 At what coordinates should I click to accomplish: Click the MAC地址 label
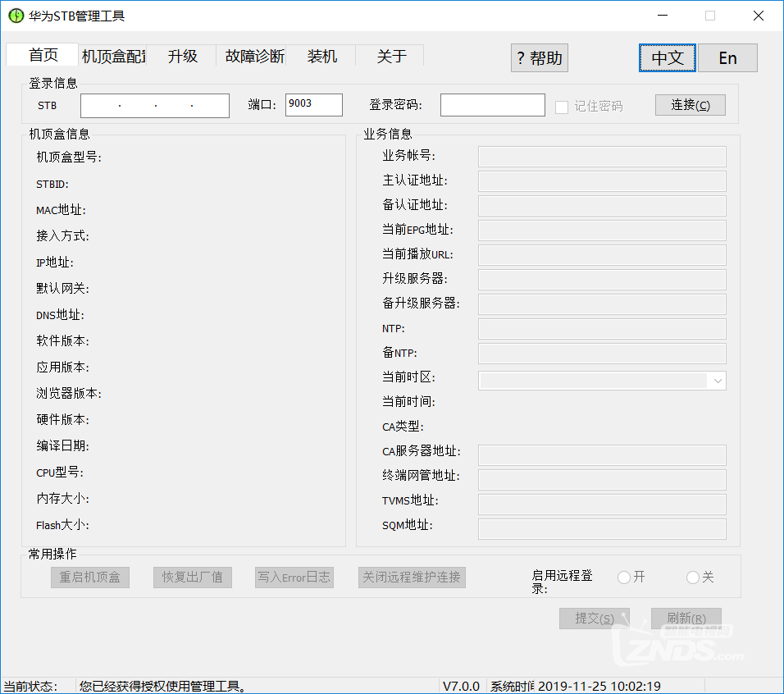(x=61, y=210)
